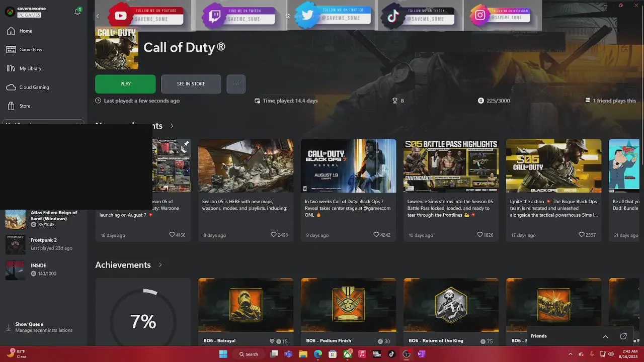
Task: Open Task View on the taskbar
Action: click(x=274, y=354)
